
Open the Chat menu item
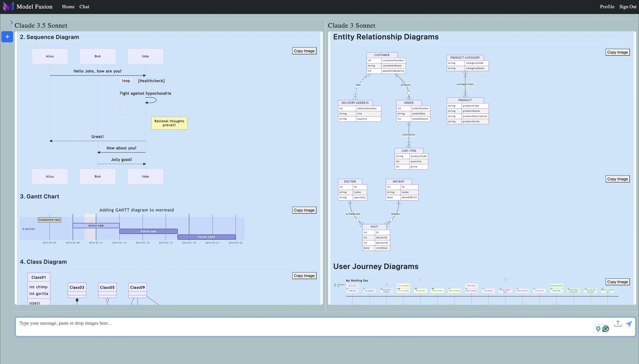point(84,7)
